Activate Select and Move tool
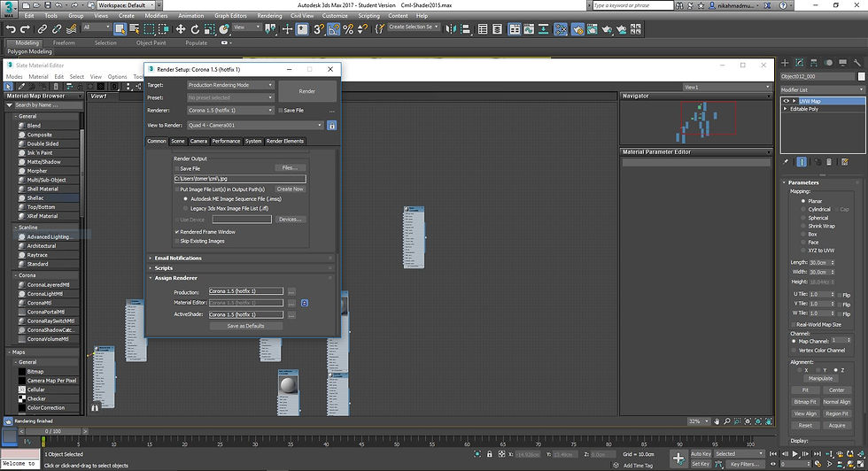This screenshot has width=868, height=471. (x=181, y=29)
